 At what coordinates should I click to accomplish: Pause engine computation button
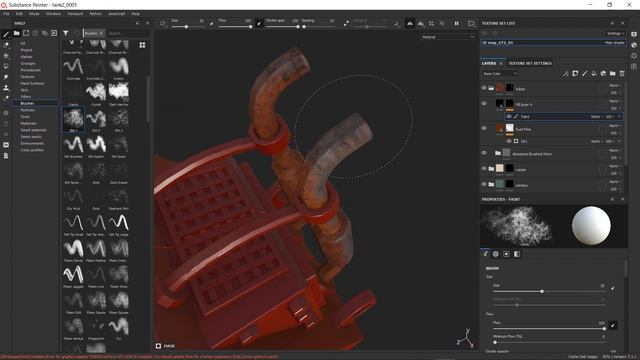click(x=457, y=24)
